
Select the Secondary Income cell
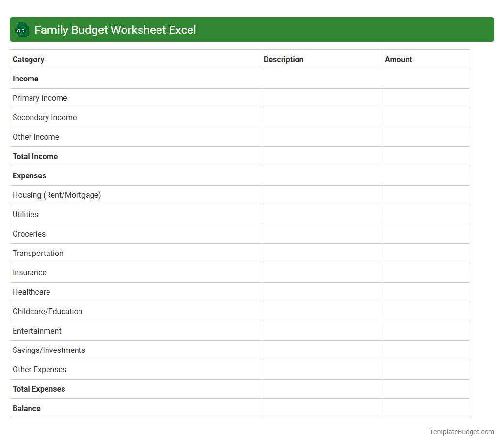click(45, 117)
